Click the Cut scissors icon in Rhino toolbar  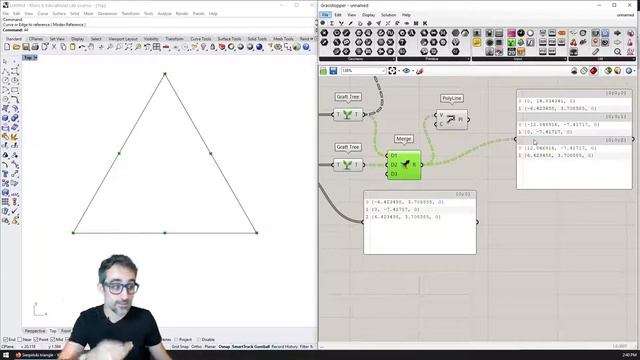point(54,47)
